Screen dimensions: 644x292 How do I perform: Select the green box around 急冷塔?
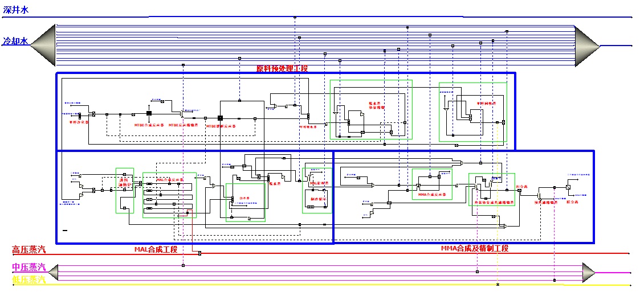[246, 202]
